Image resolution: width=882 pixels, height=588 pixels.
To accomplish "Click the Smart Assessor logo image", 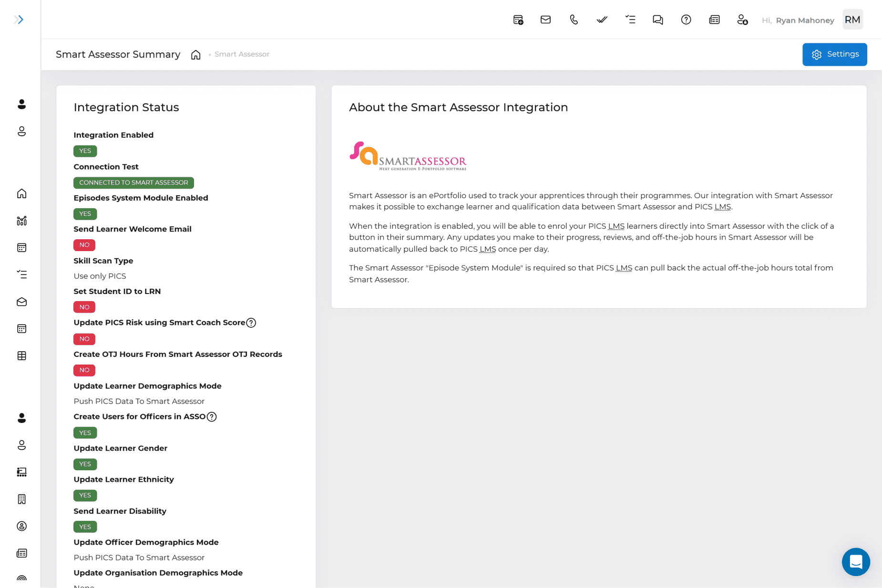I will 408,156.
